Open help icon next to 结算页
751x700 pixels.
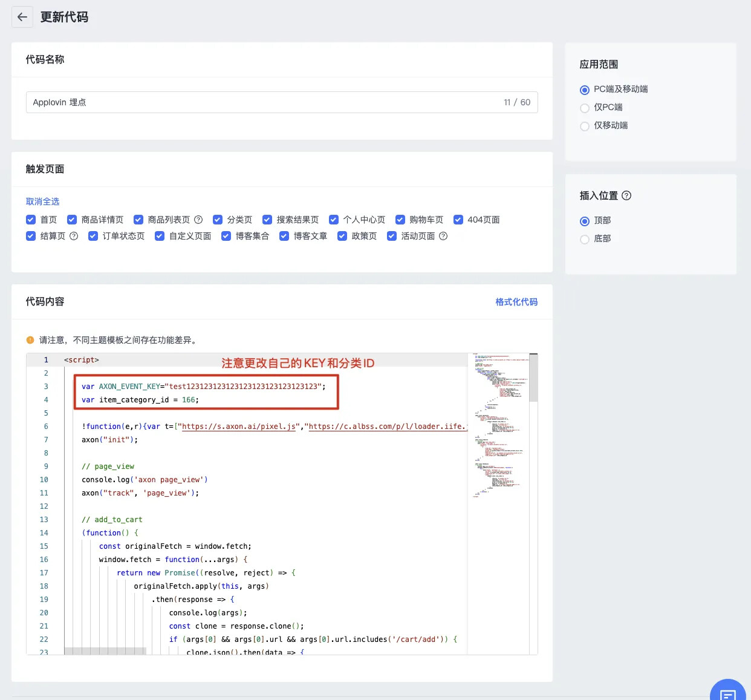[x=74, y=236]
